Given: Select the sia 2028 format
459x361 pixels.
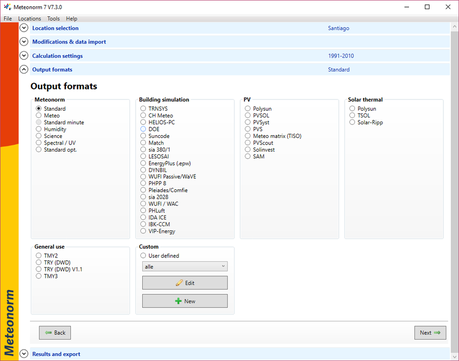Looking at the screenshot, I should click(143, 197).
